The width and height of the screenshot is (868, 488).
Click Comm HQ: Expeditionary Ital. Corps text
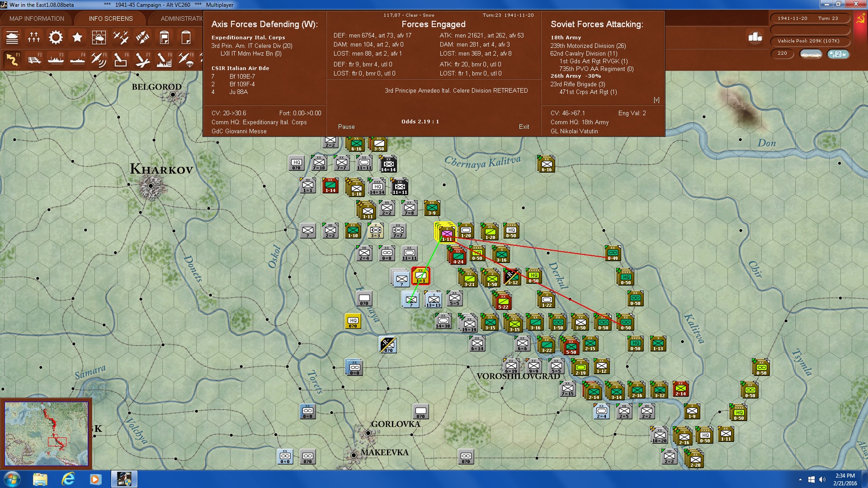click(x=259, y=122)
